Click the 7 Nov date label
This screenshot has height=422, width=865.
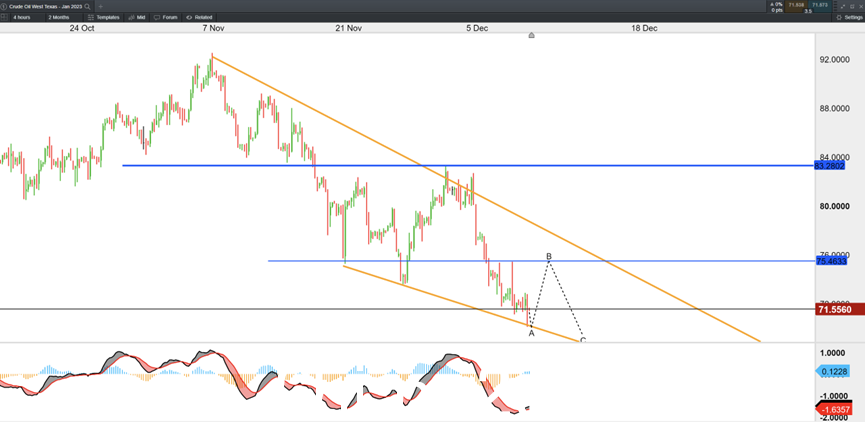coord(212,29)
